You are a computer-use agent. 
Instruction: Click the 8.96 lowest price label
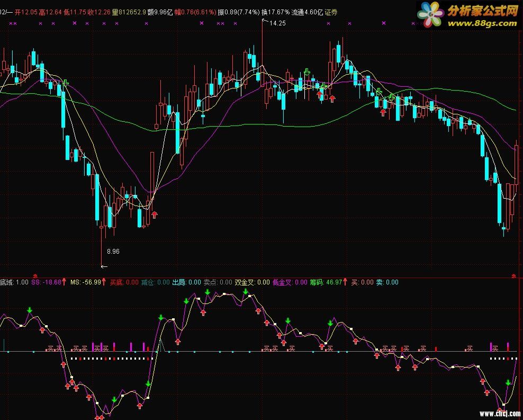[x=113, y=251]
